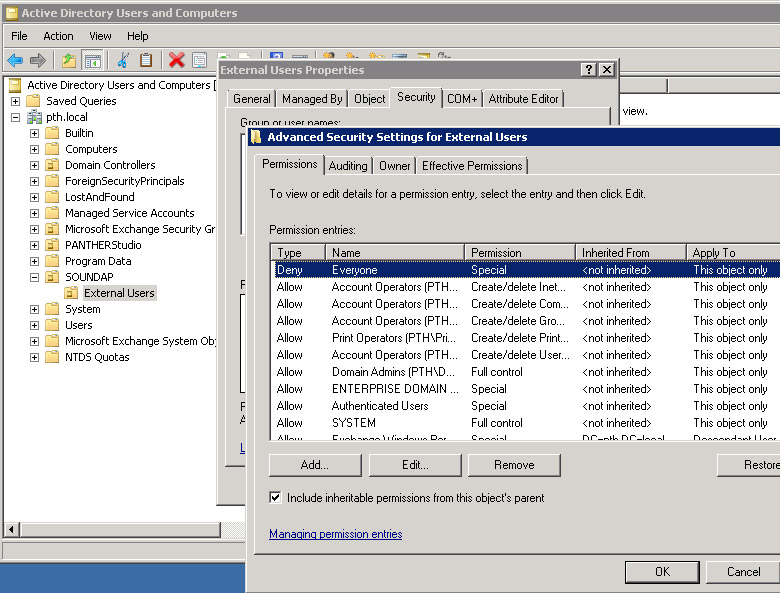Select Users container in tree
Screen dimensions: 780x593
[79, 325]
